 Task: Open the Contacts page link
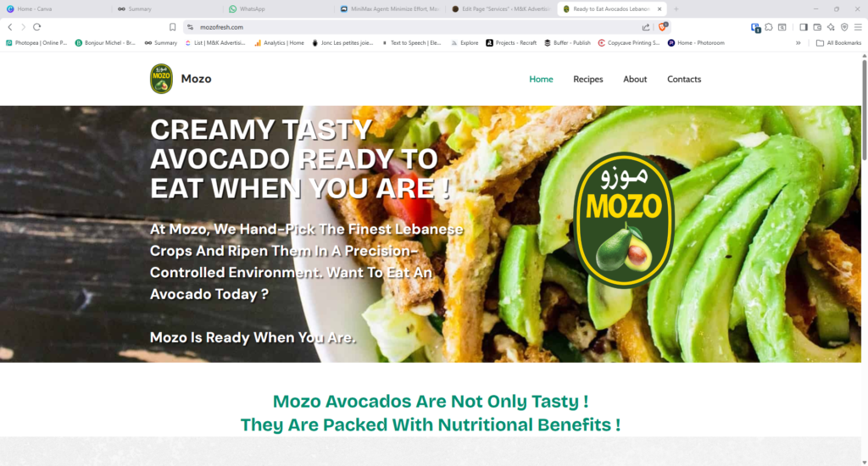point(684,79)
